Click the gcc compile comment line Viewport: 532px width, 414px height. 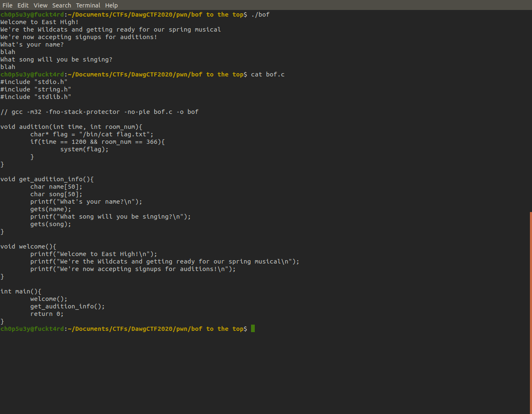tap(99, 112)
